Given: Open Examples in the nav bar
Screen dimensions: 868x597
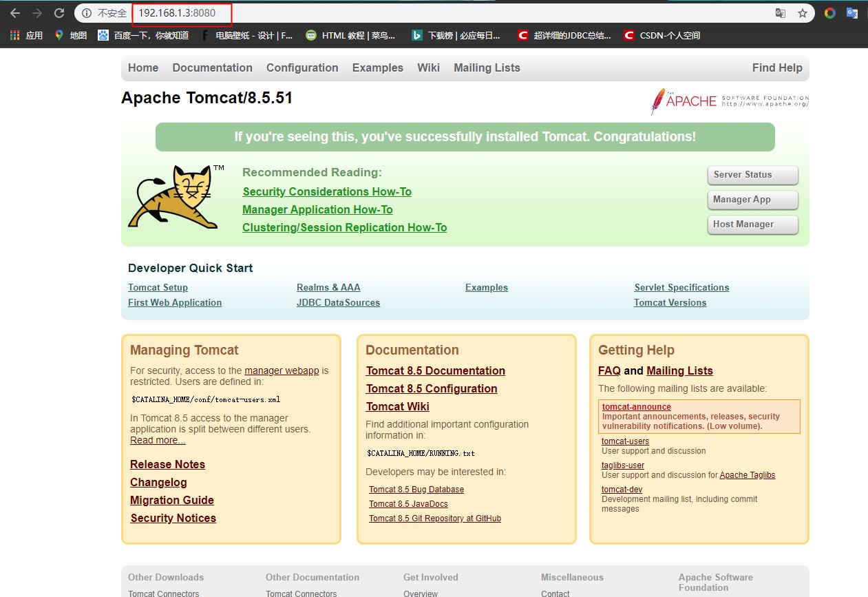Looking at the screenshot, I should point(377,67).
